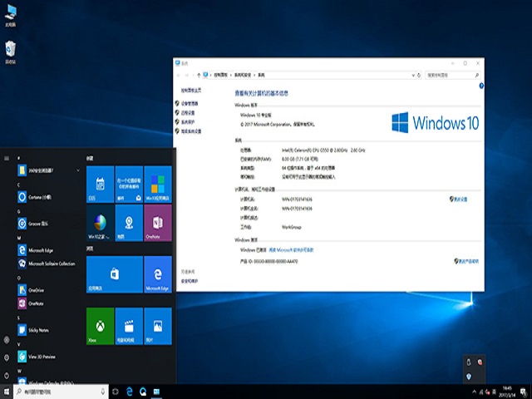This screenshot has height=399, width=532.
Task: Open the Calendar tile
Action: point(100,184)
